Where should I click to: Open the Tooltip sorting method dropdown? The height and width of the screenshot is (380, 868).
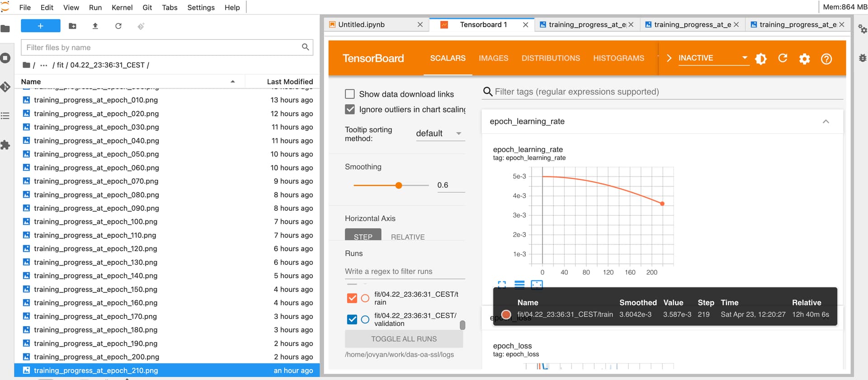(x=440, y=133)
